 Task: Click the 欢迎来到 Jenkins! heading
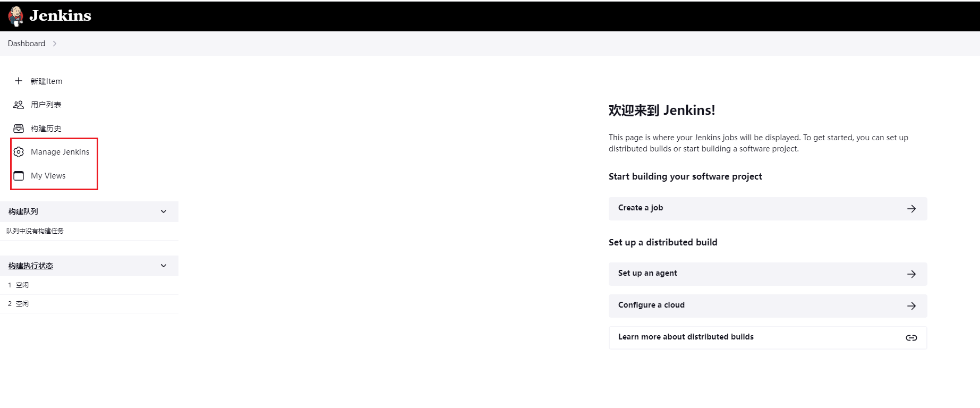662,110
